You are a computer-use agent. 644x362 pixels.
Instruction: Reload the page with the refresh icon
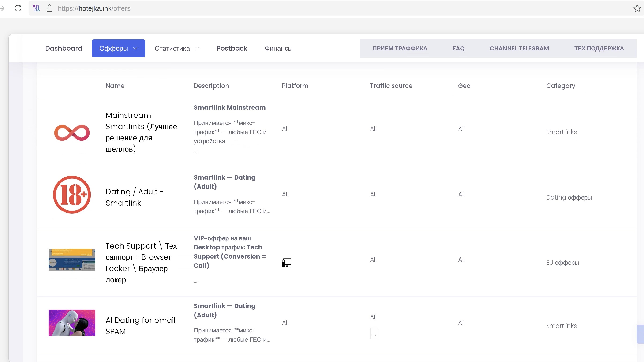[18, 8]
